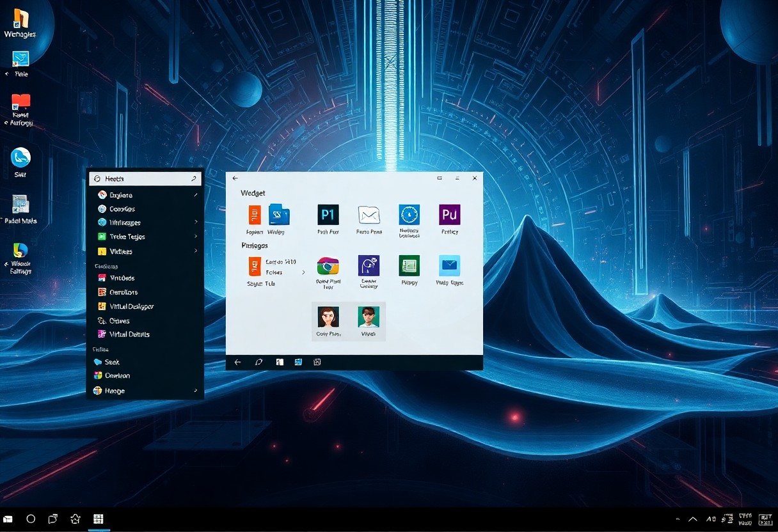The width and height of the screenshot is (778, 532).
Task: Open the gray document desktop shortcut
Action: pos(20,205)
